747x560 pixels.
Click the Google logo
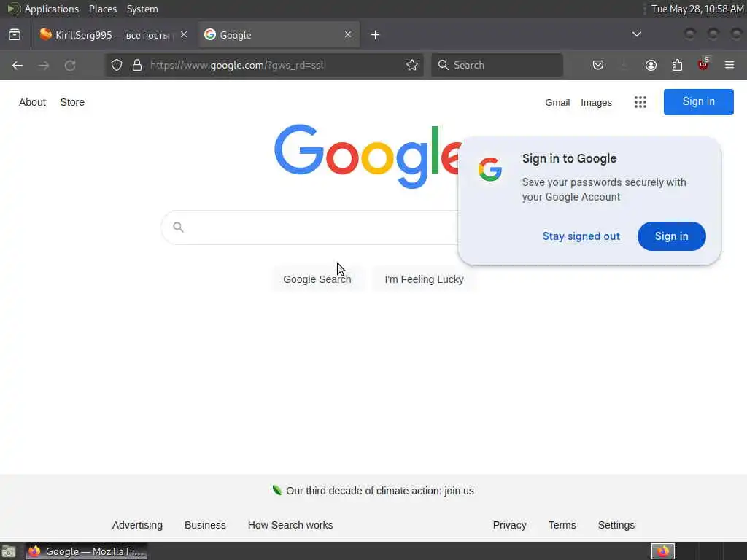point(368,156)
